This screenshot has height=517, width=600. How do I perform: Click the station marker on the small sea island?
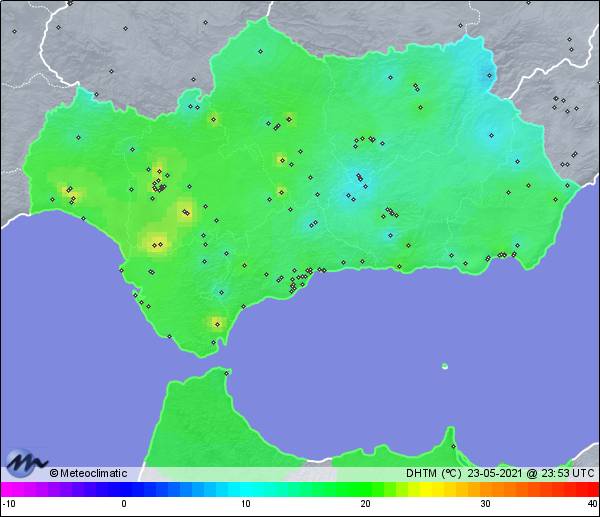[x=445, y=366]
